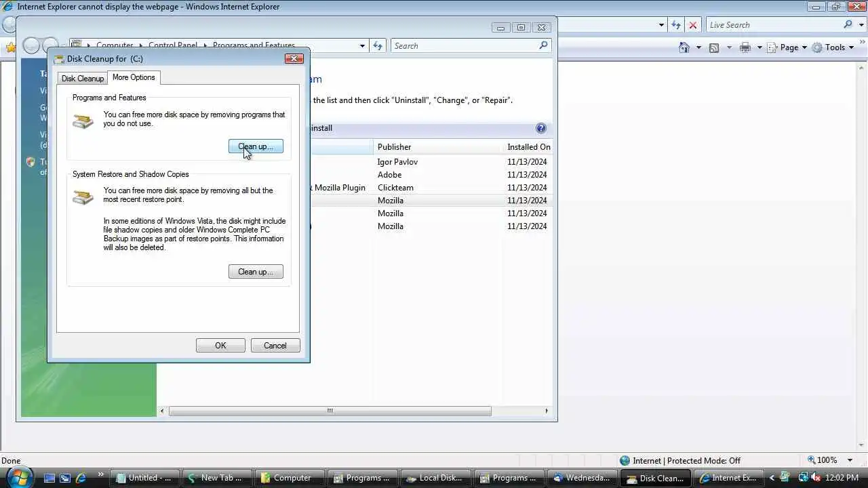Click the Internet Explorer Home icon
868x488 pixels.
684,47
